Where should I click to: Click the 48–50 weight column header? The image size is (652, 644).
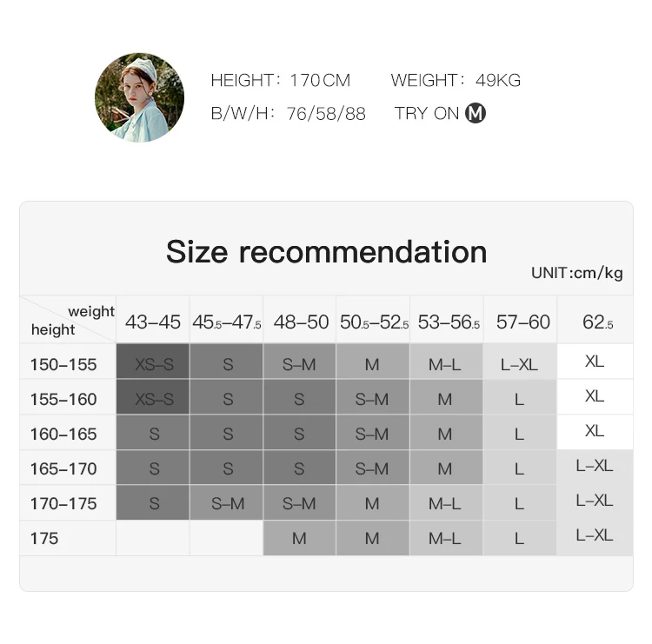click(300, 320)
